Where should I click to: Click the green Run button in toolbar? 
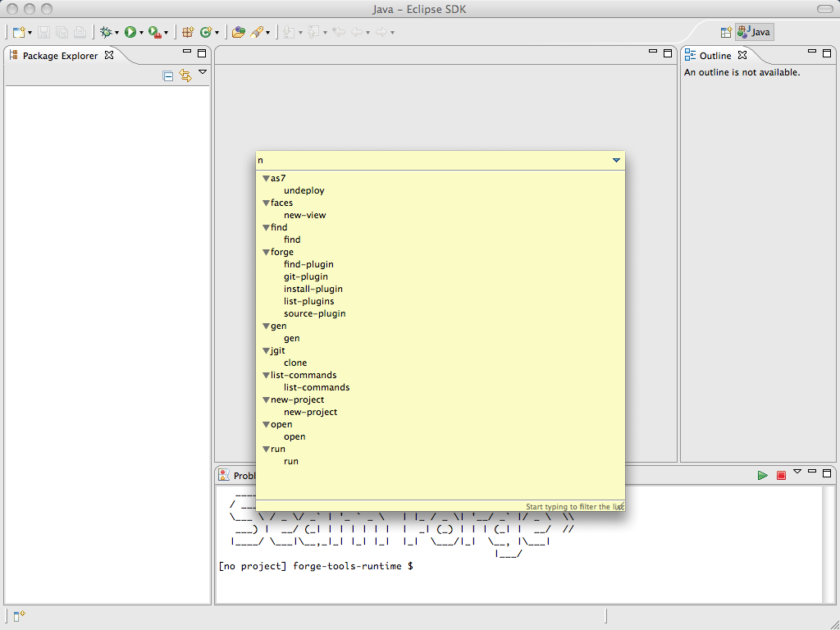click(130, 32)
